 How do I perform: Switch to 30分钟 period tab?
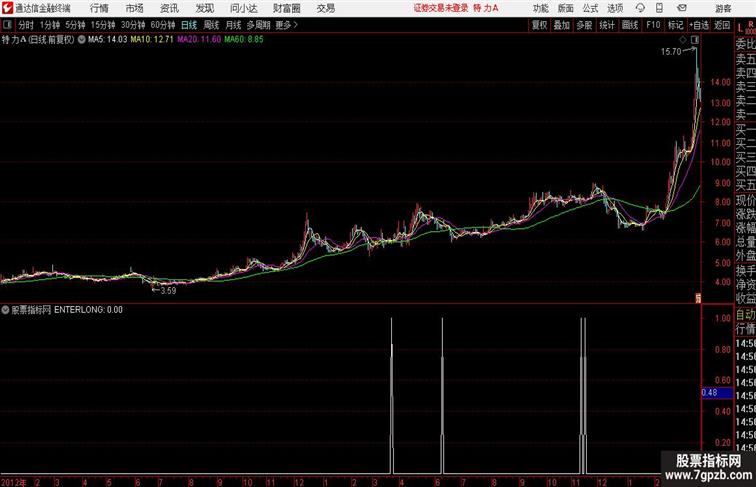pos(133,25)
